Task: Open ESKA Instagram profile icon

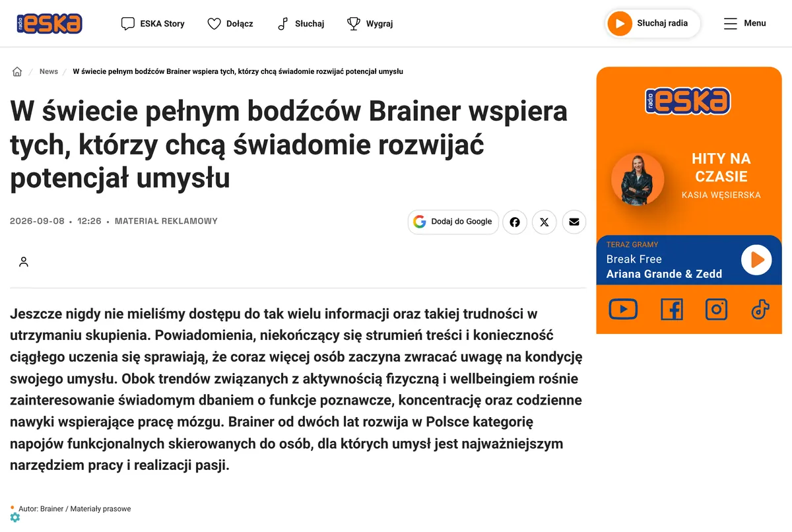Action: tap(716, 310)
